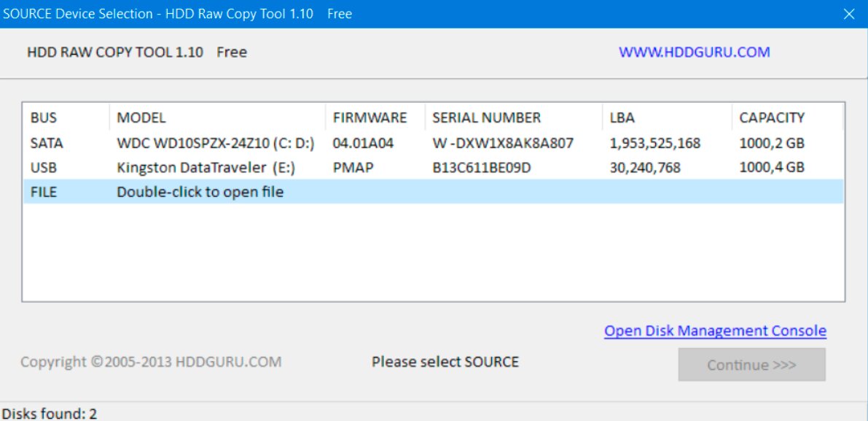Open the WWW.HDDGURU.COM website link
Screen dimensions: 868x421
[x=694, y=53]
